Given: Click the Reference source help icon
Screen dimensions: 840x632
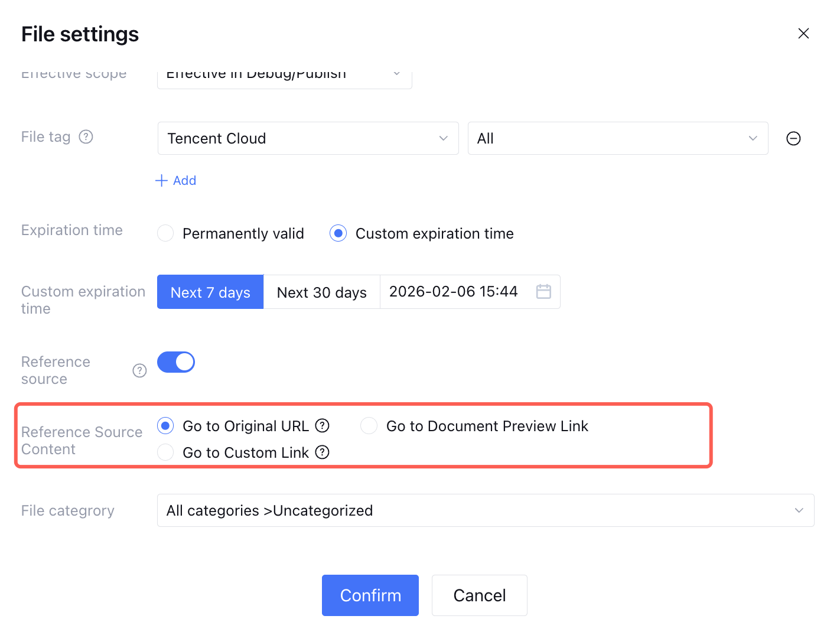Looking at the screenshot, I should click(x=139, y=370).
